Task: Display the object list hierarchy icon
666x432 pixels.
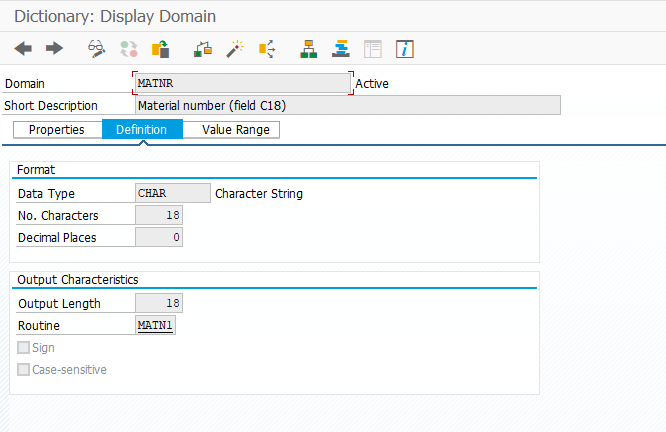Action: [309, 48]
